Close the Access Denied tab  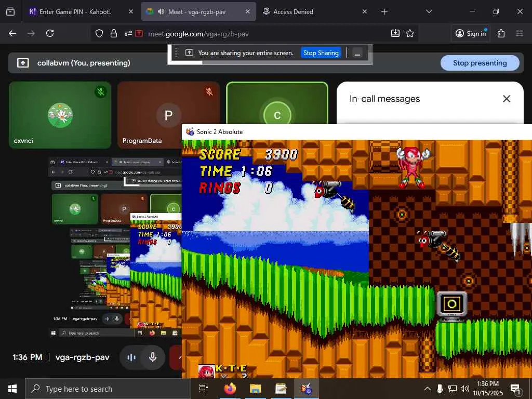tap(364, 11)
